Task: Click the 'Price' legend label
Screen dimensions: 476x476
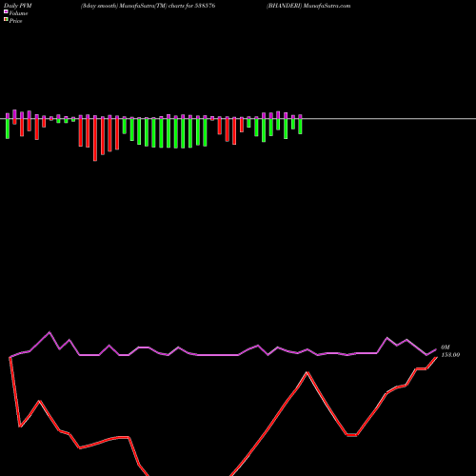Action: pos(15,21)
